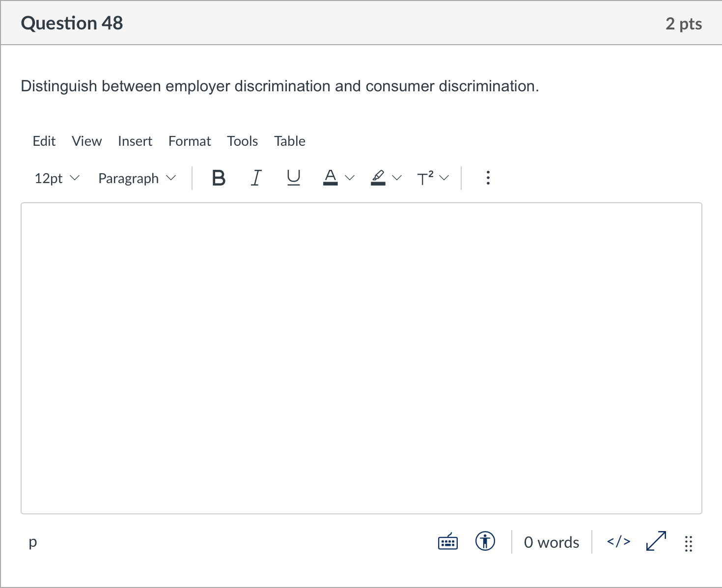
Task: Open the Paragraph block format dropdown
Action: [x=137, y=178]
